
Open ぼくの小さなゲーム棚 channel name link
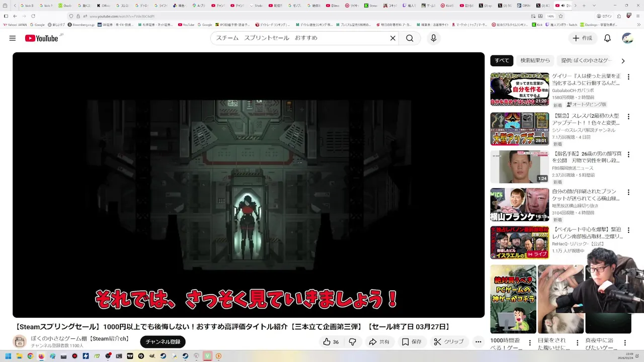pos(80,339)
